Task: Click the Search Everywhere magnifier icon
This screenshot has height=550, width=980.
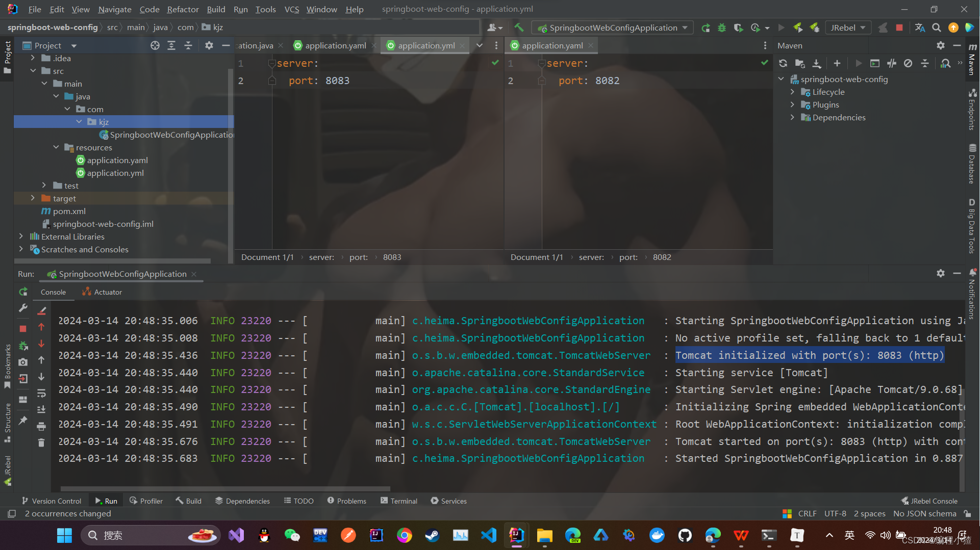Action: 937,28
